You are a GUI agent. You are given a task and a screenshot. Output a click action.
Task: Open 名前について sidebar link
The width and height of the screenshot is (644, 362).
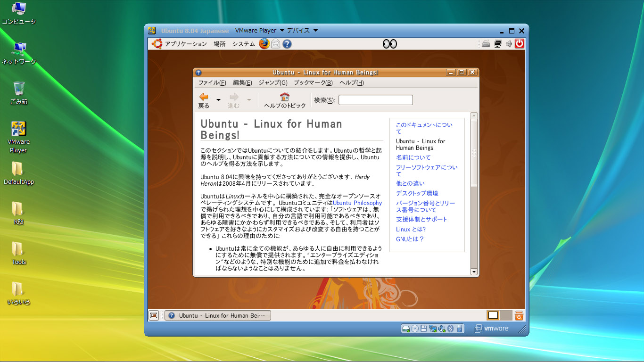[413, 157]
